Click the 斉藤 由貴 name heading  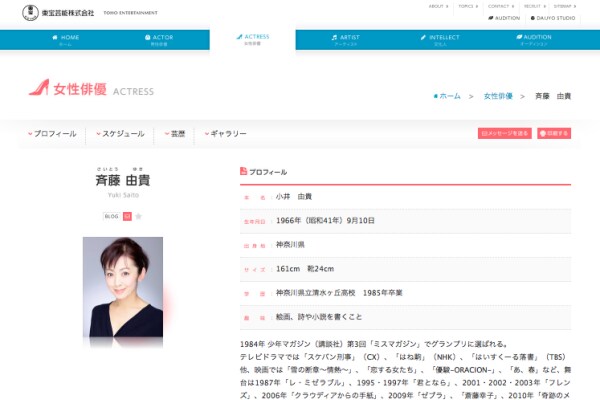[x=123, y=180]
